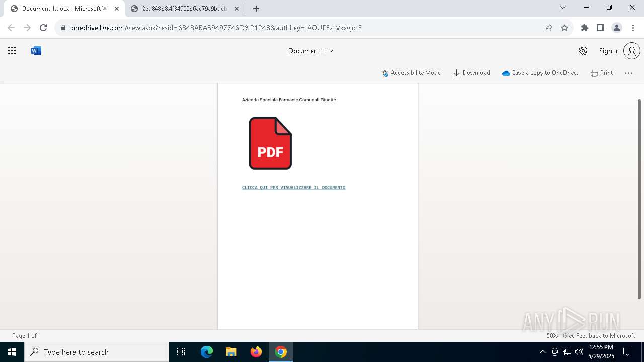This screenshot has height=362, width=644.
Task: Open the more options ellipsis menu
Action: click(628, 73)
